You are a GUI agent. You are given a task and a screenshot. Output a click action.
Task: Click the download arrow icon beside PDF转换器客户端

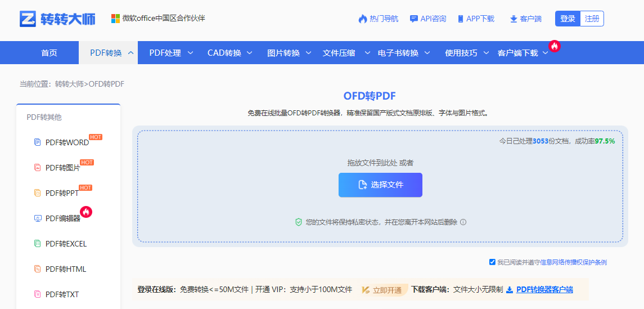509,290
